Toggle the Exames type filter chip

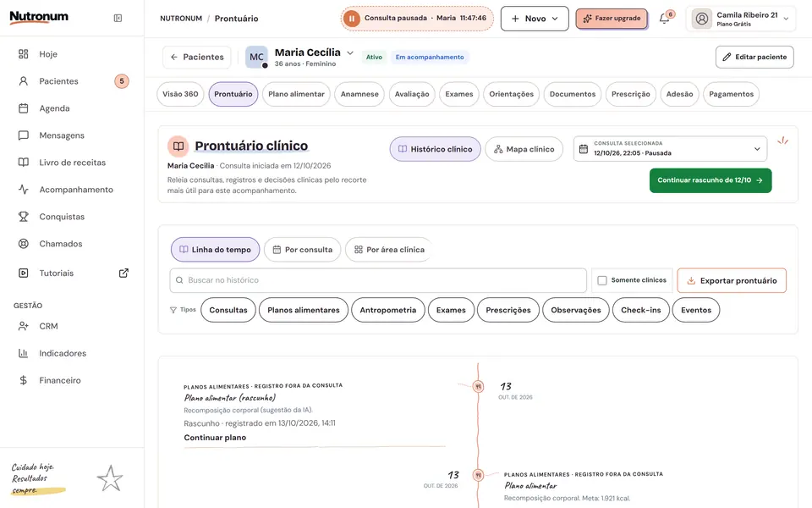[x=451, y=310]
